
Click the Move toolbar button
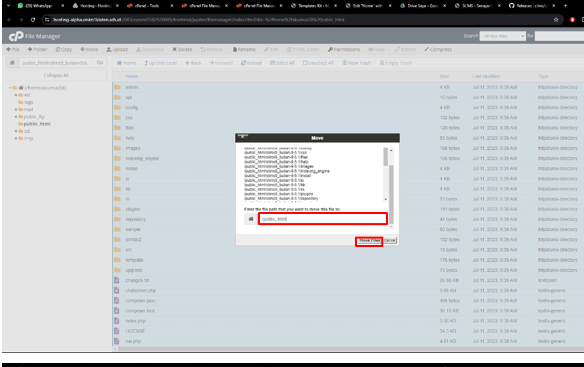click(89, 50)
